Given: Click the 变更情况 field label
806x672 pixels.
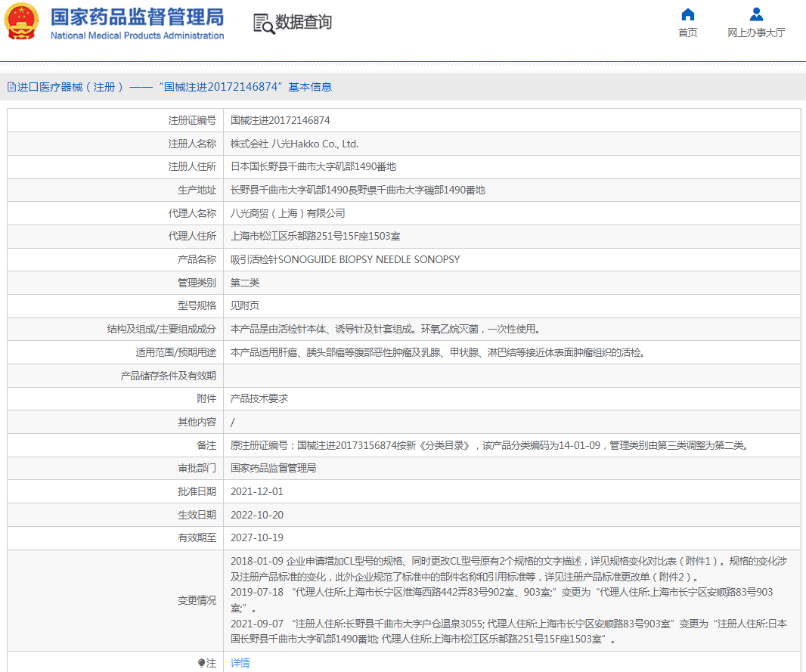Looking at the screenshot, I should [197, 600].
